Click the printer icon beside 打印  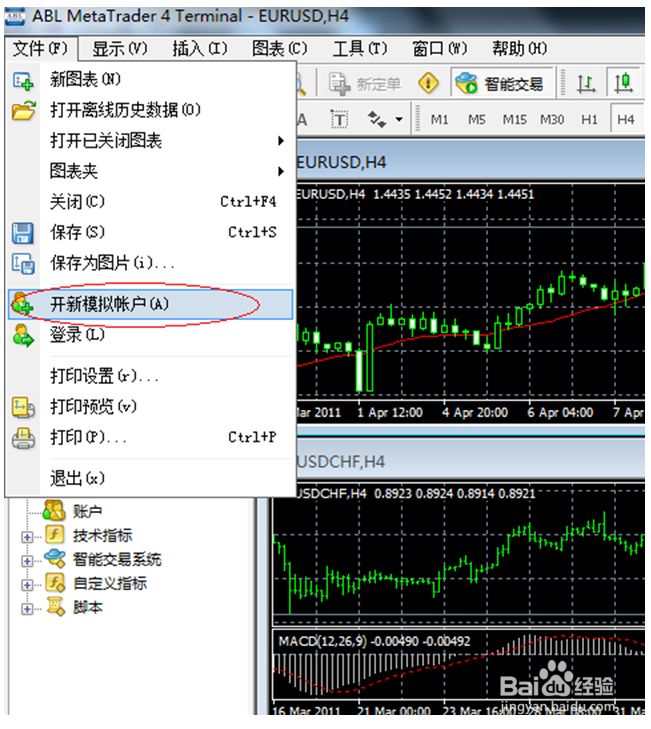tap(23, 437)
